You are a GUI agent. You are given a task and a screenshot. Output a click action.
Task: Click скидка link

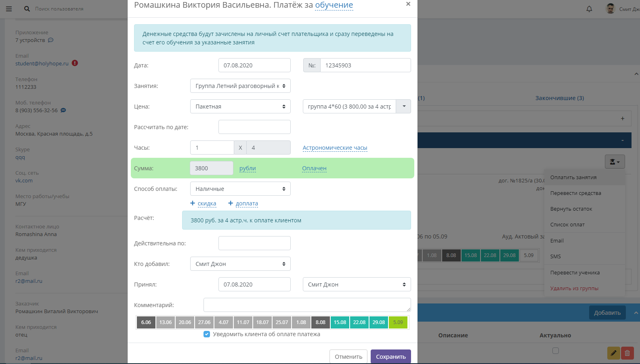click(x=207, y=203)
